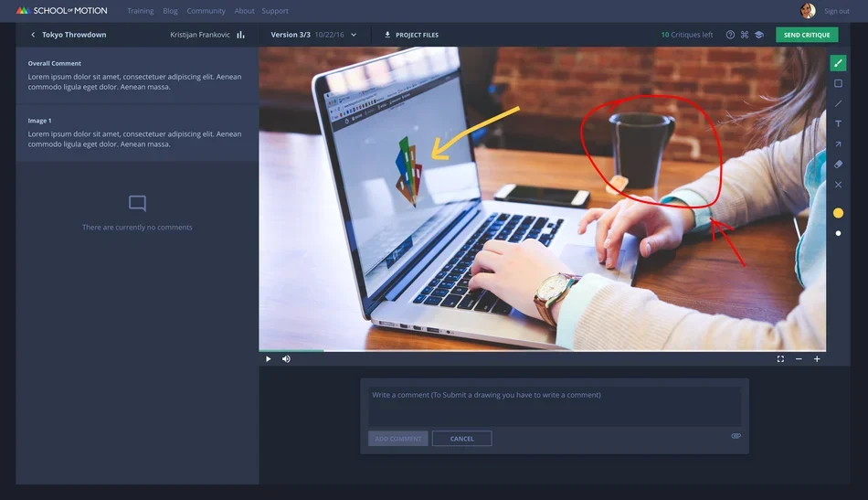
Task: Select the eraser tool
Action: click(838, 165)
